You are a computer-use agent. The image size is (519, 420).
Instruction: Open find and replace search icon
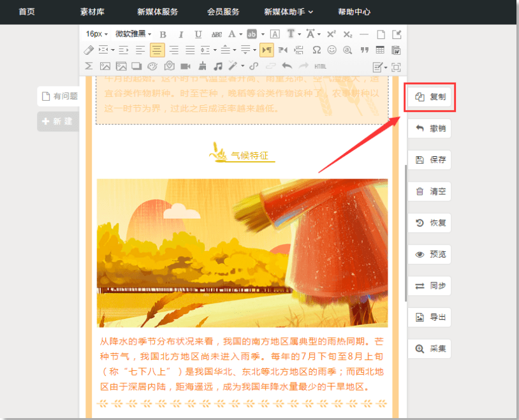(x=347, y=50)
